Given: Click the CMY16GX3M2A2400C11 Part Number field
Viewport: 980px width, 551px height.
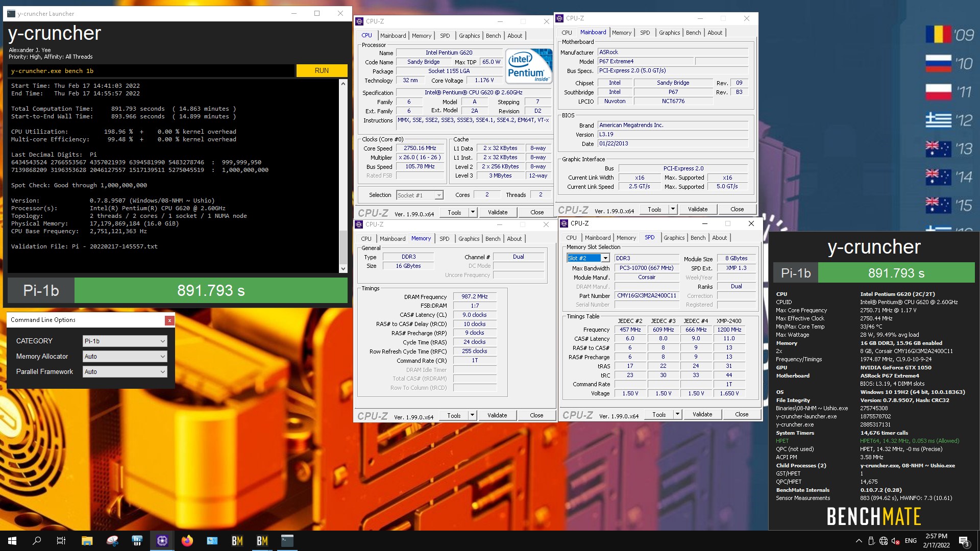Looking at the screenshot, I should (x=646, y=296).
